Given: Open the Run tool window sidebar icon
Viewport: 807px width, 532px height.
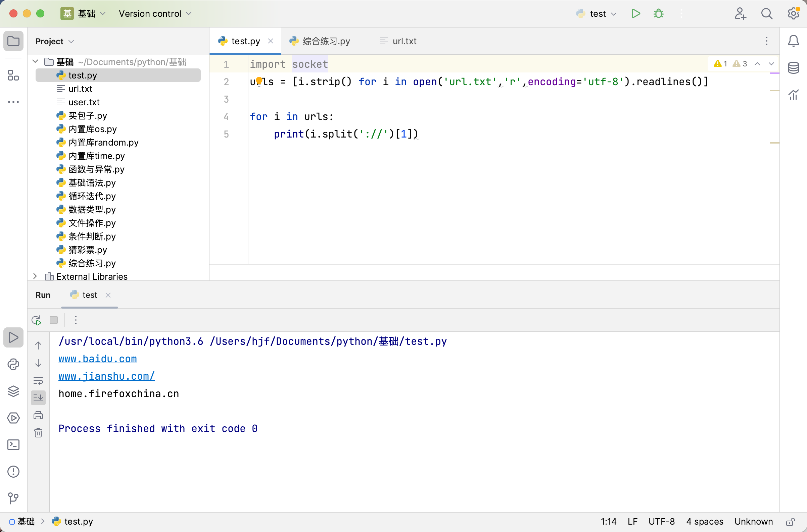Looking at the screenshot, I should coord(13,337).
